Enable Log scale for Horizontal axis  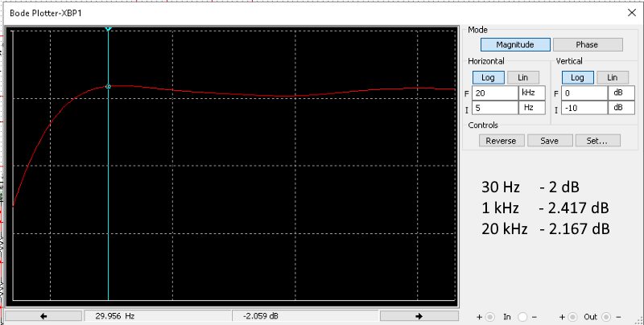pyautogui.click(x=488, y=77)
